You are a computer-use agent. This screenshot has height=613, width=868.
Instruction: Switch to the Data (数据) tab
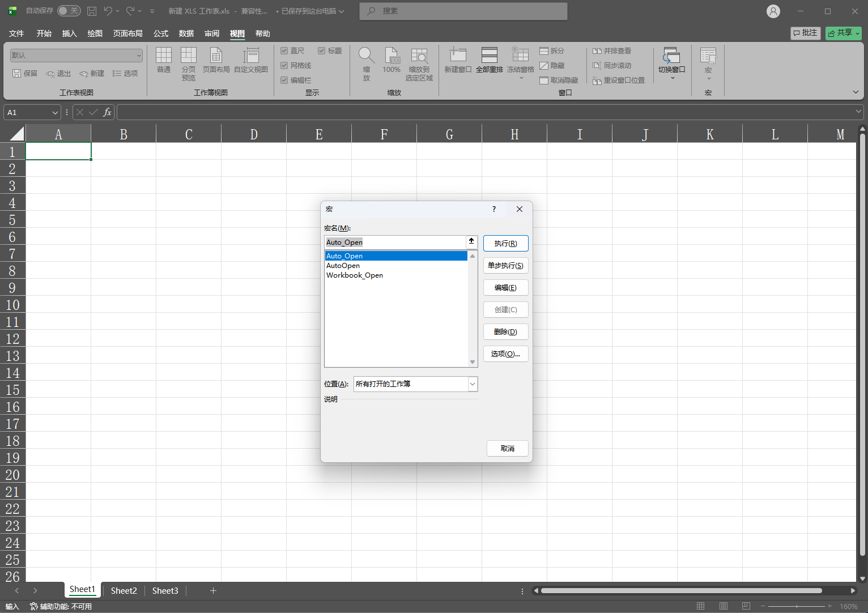point(186,33)
